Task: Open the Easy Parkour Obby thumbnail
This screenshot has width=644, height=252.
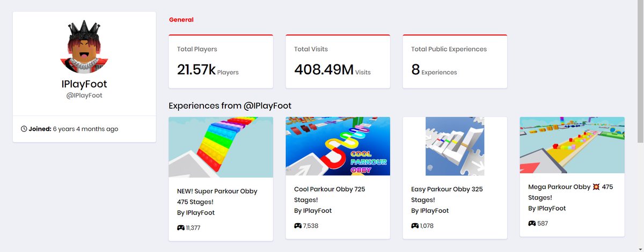Action: (455, 146)
